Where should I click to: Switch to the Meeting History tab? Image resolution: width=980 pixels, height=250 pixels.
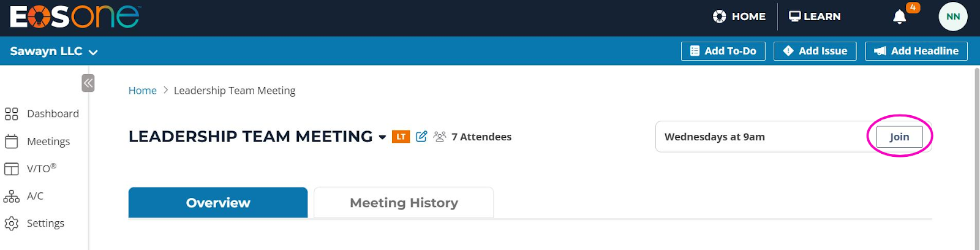[x=404, y=203]
